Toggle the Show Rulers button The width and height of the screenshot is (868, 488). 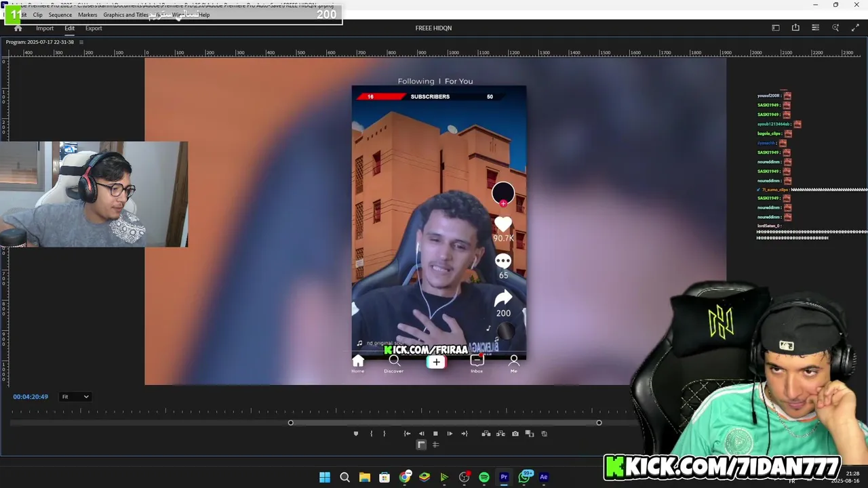click(421, 445)
